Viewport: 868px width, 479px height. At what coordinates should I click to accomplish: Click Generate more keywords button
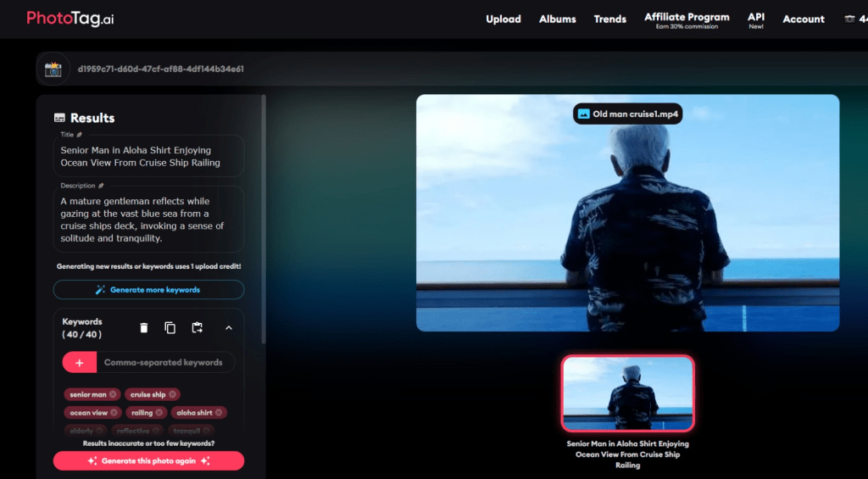tap(148, 290)
